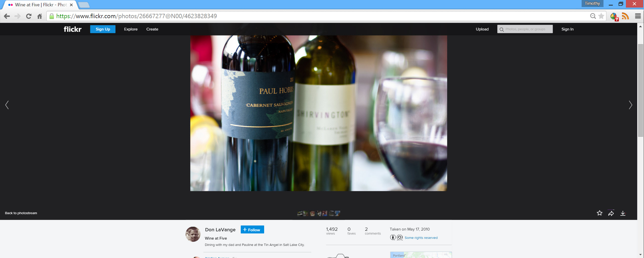Open Some rights reserved license link
Image resolution: width=644 pixels, height=258 pixels.
pos(421,238)
